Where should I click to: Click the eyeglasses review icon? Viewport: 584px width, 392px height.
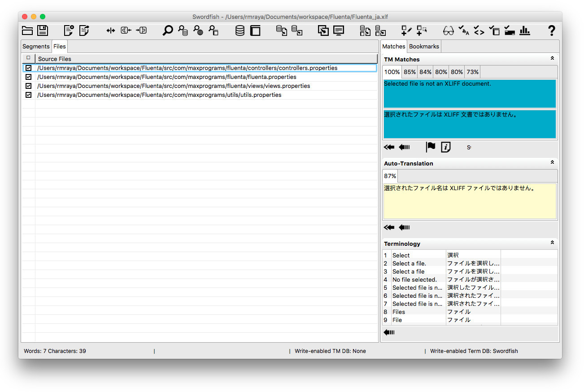tap(449, 30)
